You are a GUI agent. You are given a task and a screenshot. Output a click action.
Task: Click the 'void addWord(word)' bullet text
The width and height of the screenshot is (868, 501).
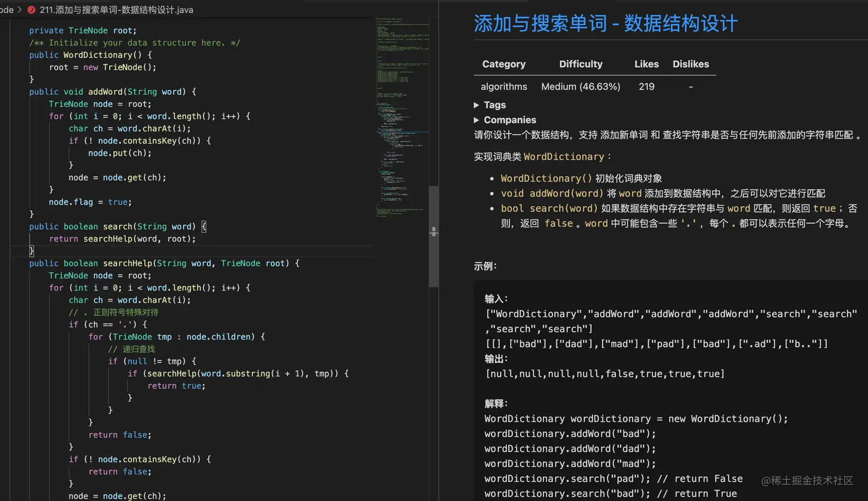click(x=663, y=193)
